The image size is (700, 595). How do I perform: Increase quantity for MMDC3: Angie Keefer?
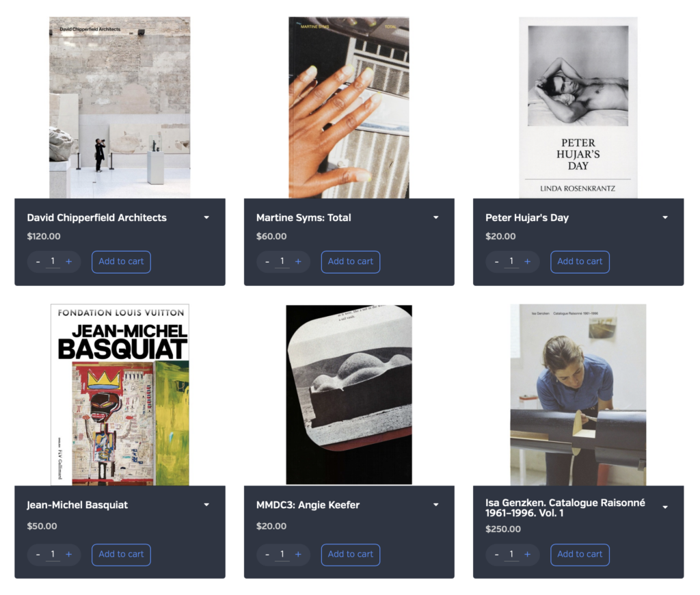click(x=298, y=555)
